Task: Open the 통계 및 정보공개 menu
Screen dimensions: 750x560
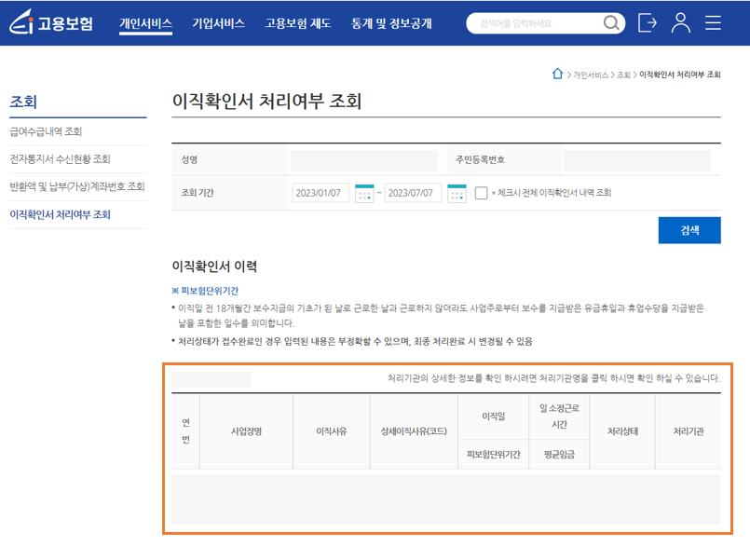Action: [389, 23]
